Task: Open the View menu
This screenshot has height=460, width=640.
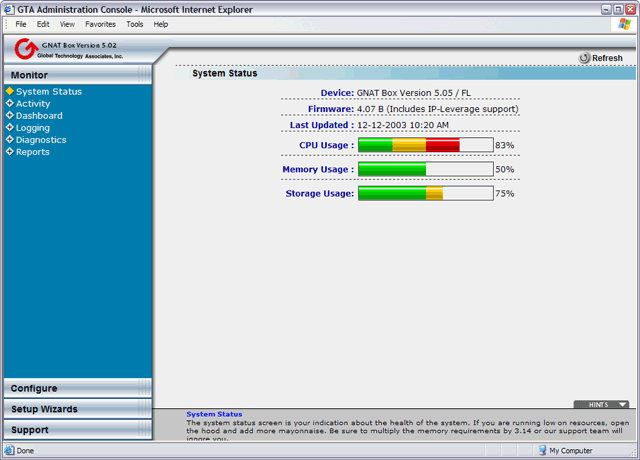Action: pyautogui.click(x=67, y=24)
